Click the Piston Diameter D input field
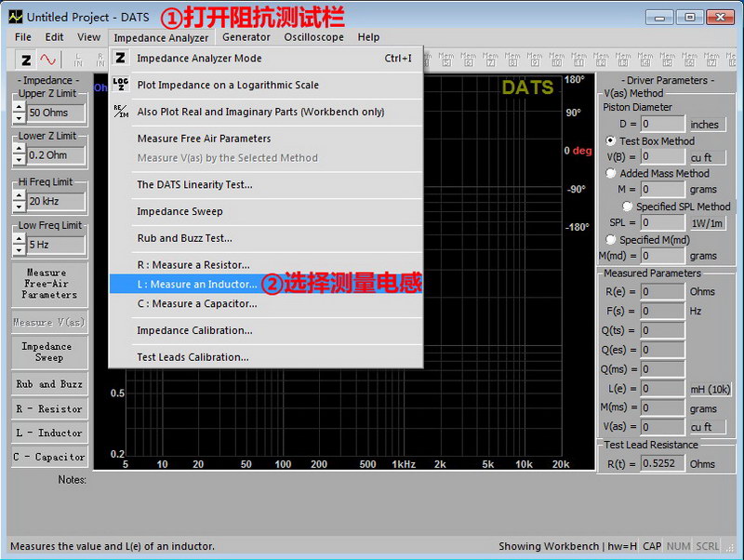The height and width of the screenshot is (560, 744). pos(662,124)
